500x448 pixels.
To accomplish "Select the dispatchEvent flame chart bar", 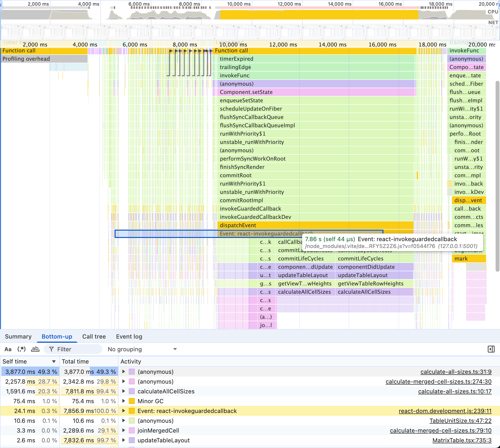I will tap(315, 225).
